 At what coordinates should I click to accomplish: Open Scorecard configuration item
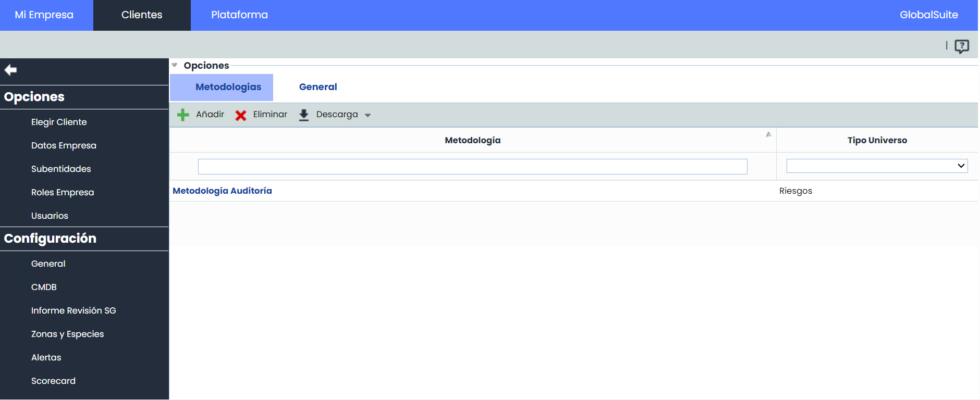pos(53,381)
